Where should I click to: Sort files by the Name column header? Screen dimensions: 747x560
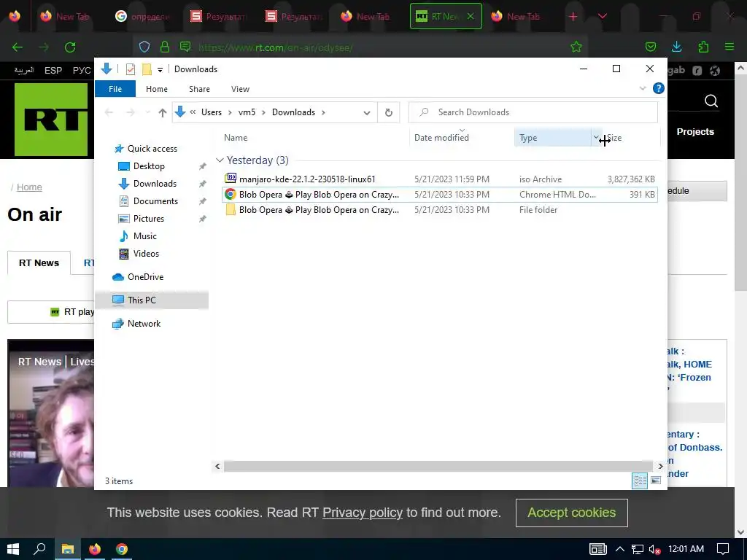pyautogui.click(x=236, y=138)
